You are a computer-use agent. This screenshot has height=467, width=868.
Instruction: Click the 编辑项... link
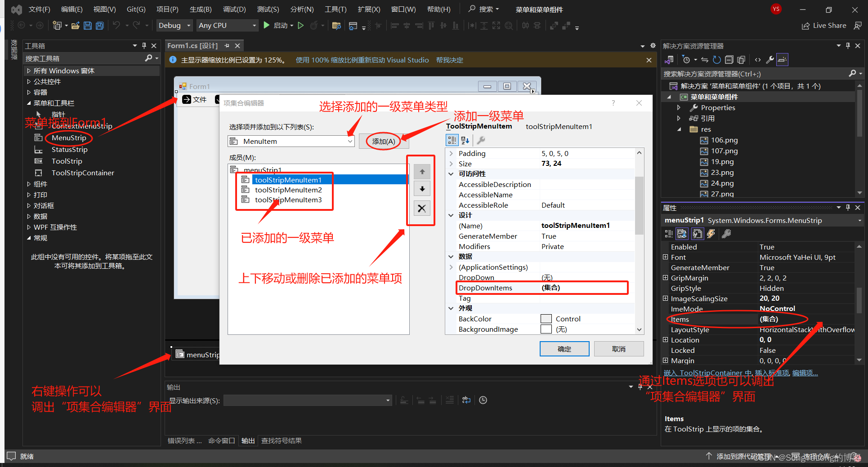(x=805, y=373)
